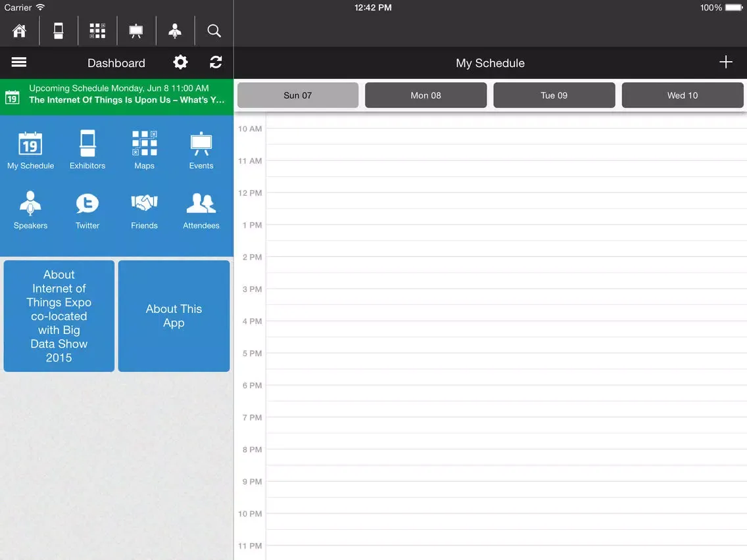Tap calendar icon in upcoming schedule banner

(12, 97)
